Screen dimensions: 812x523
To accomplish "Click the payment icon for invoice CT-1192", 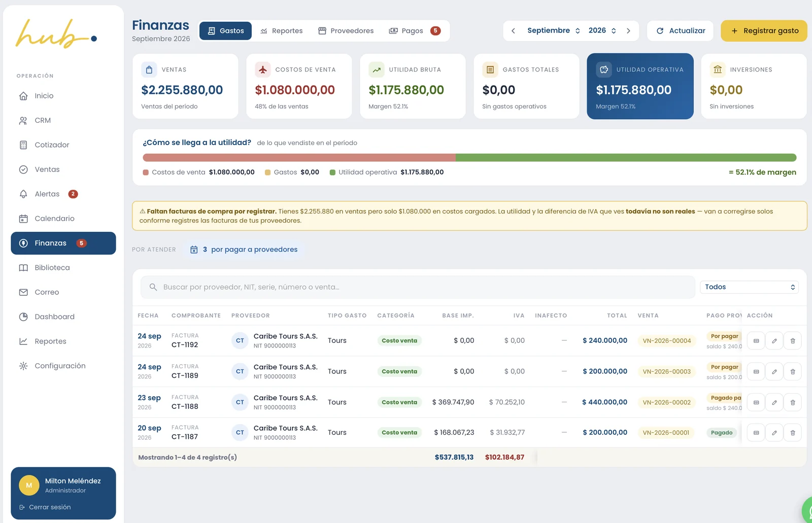I will 756,341.
